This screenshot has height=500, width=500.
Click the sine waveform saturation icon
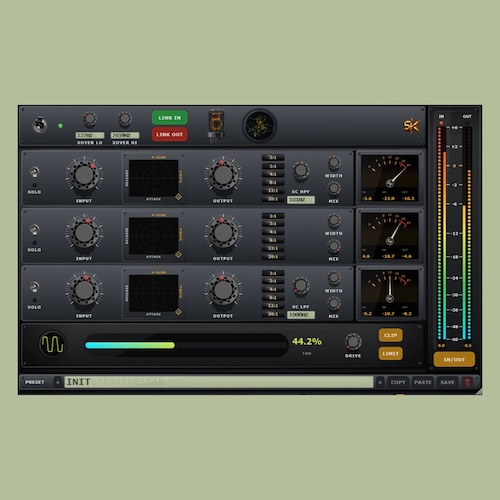52,344
